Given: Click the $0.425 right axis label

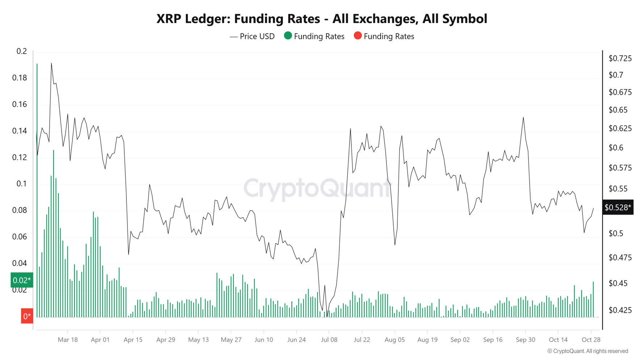Looking at the screenshot, I should tap(620, 310).
